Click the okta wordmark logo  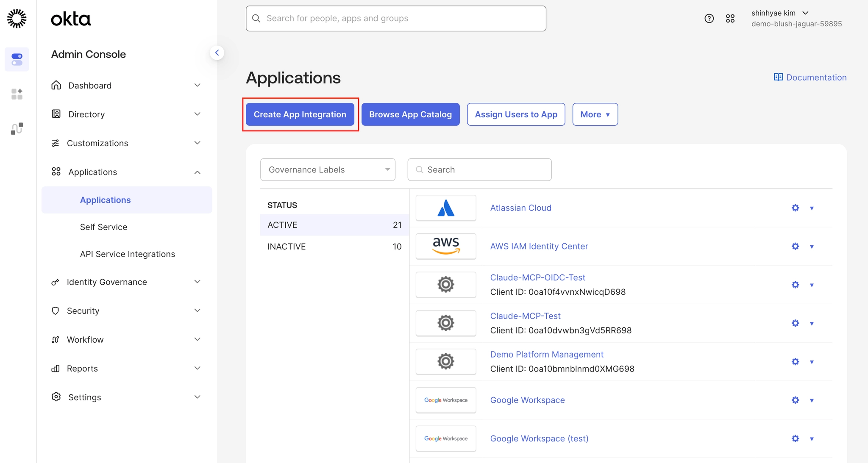[x=71, y=19]
